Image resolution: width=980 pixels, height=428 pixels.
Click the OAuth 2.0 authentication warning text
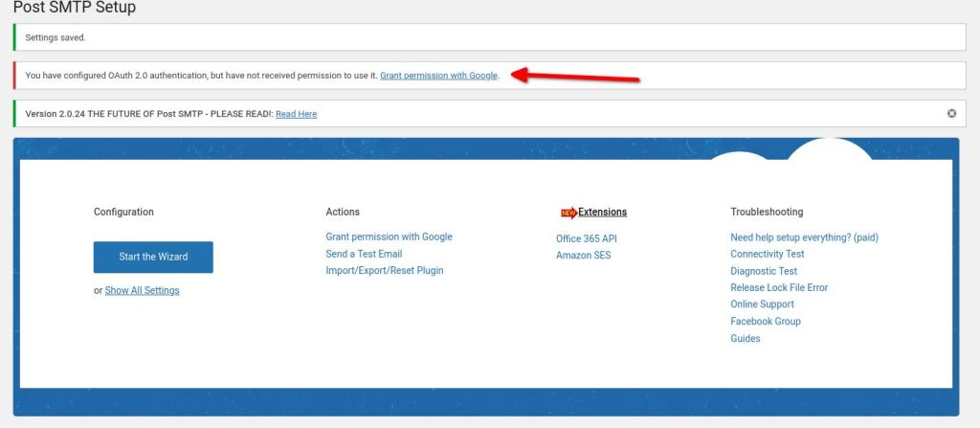[x=201, y=76]
